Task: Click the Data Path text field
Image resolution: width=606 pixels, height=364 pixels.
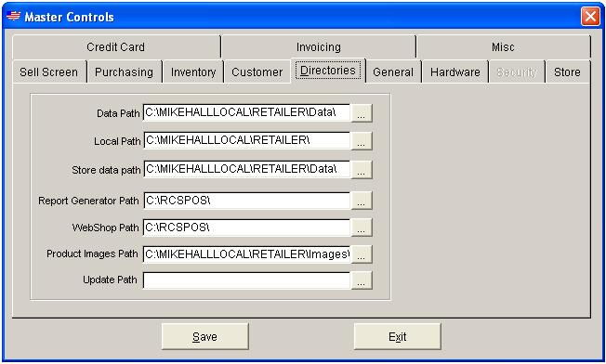Action: click(x=246, y=112)
